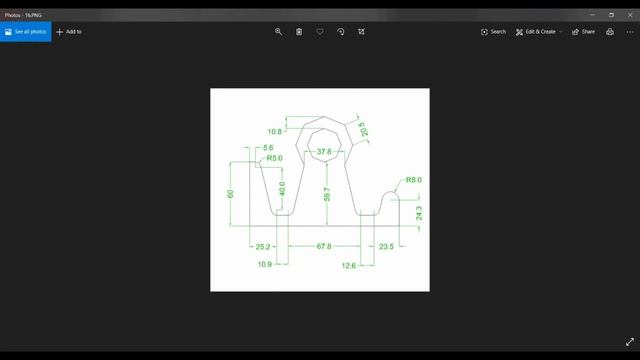Image resolution: width=640 pixels, height=360 pixels.
Task: Click the 23.5 dimension text in the drawing
Action: (x=386, y=247)
